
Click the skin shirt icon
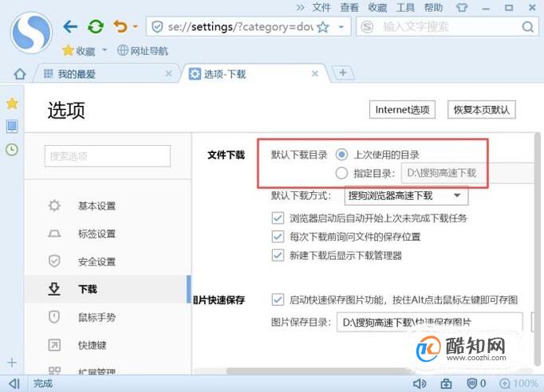pos(461,7)
